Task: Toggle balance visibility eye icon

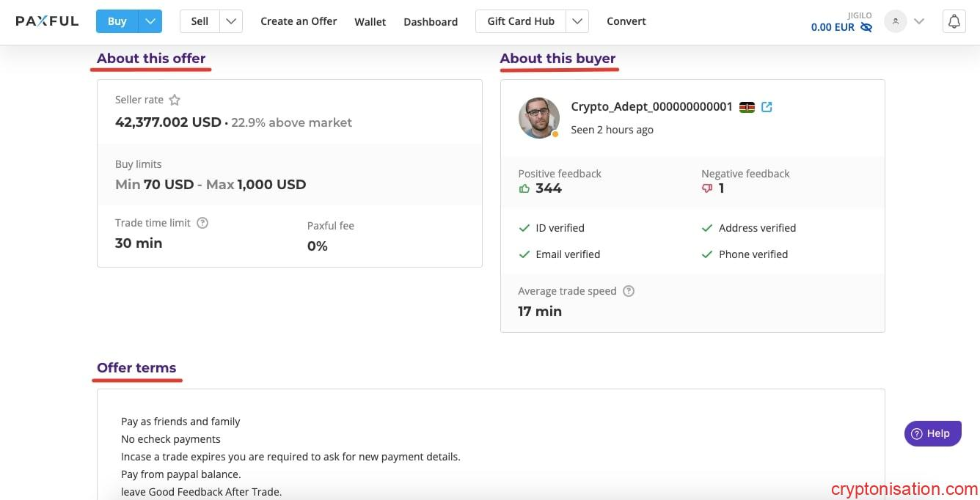Action: coord(866,28)
